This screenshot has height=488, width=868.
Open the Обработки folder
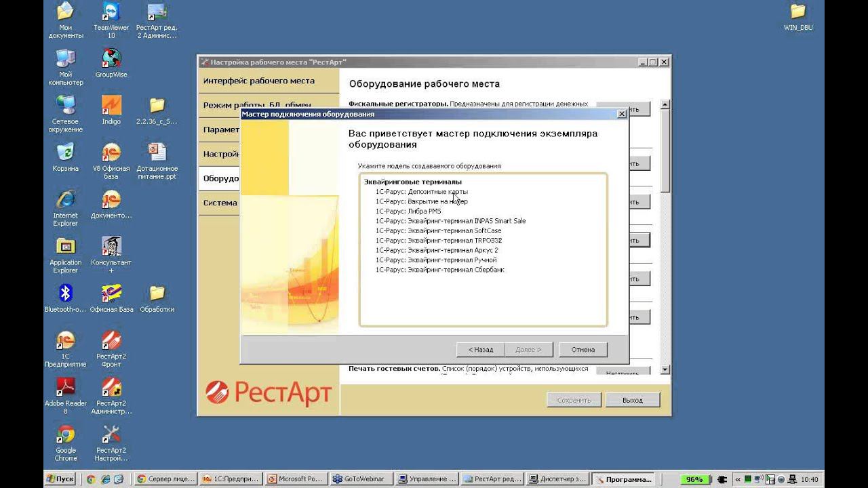click(157, 298)
